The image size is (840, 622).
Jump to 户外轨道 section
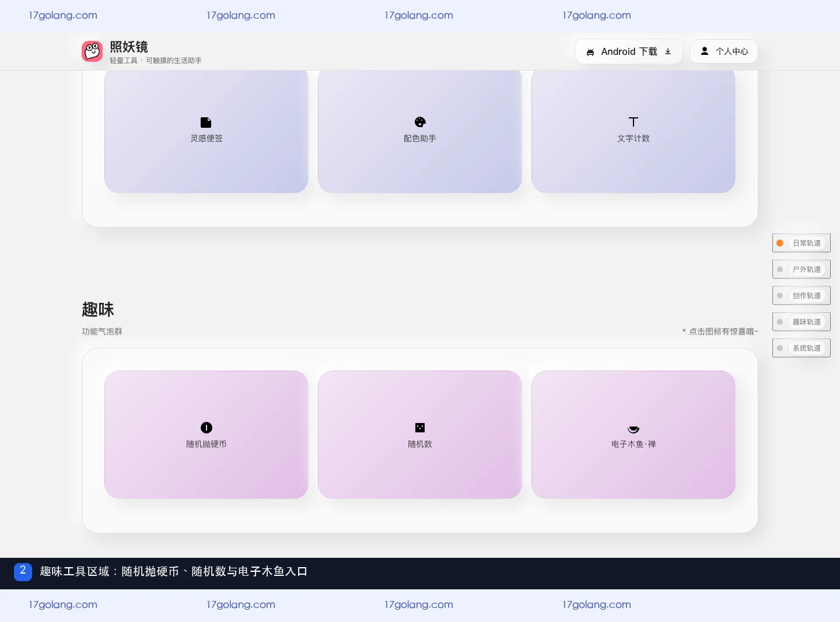coord(801,269)
